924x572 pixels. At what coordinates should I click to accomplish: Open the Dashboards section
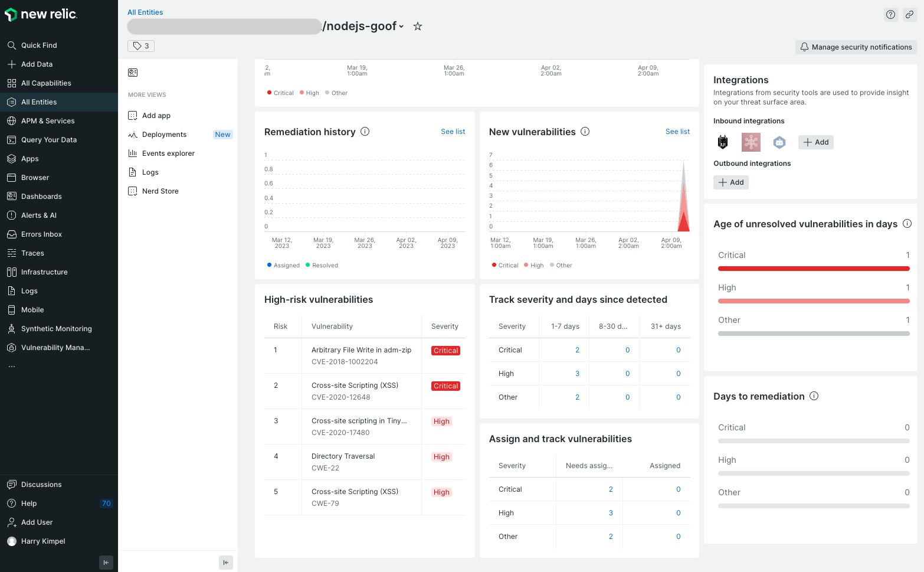[x=41, y=196]
